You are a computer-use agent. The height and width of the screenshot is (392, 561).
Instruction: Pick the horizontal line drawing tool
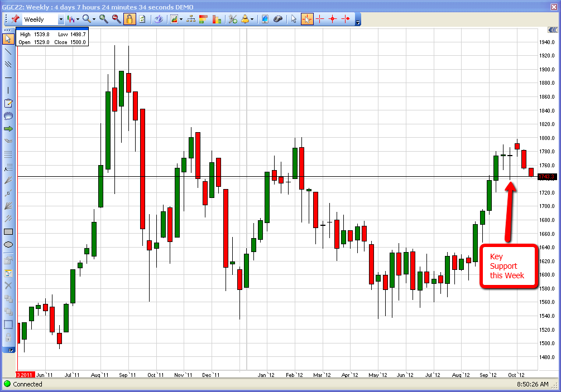[x=8, y=78]
